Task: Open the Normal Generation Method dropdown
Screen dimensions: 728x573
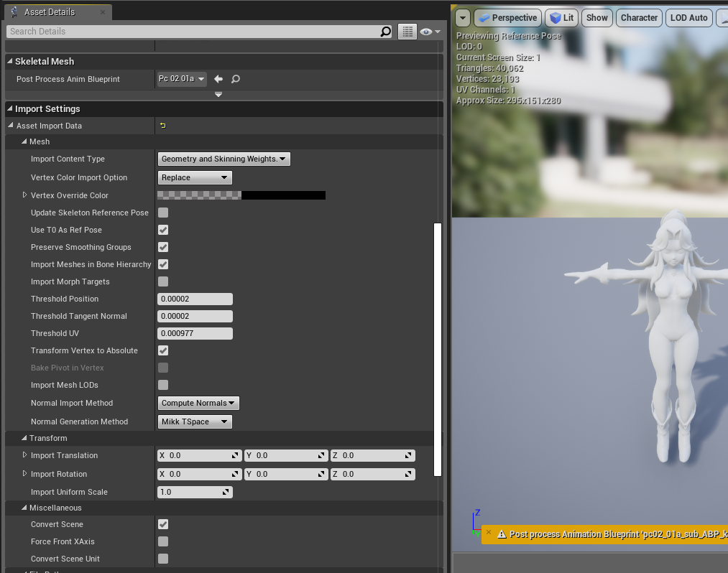Action: coord(195,421)
